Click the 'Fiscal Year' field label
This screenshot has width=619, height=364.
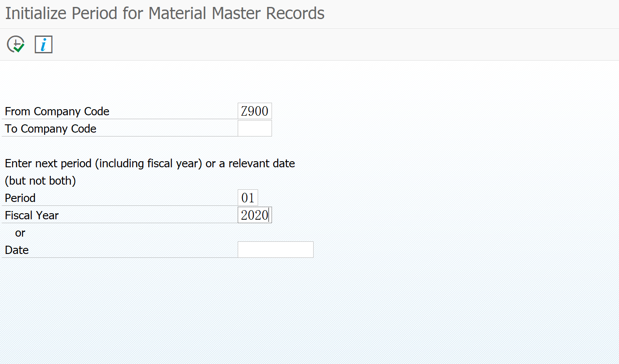31,215
